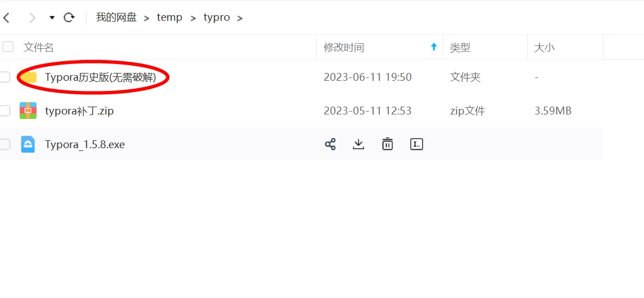This screenshot has width=644, height=298.
Task: Select the checkbox beside typora补丁.zip
Action: tap(5, 111)
